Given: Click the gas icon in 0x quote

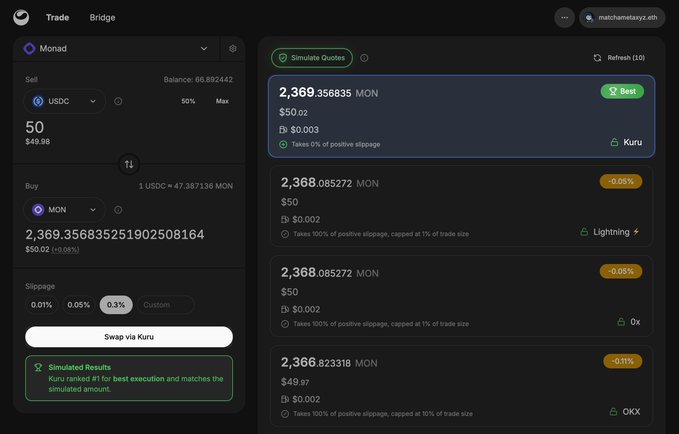Looking at the screenshot, I should (x=285, y=310).
